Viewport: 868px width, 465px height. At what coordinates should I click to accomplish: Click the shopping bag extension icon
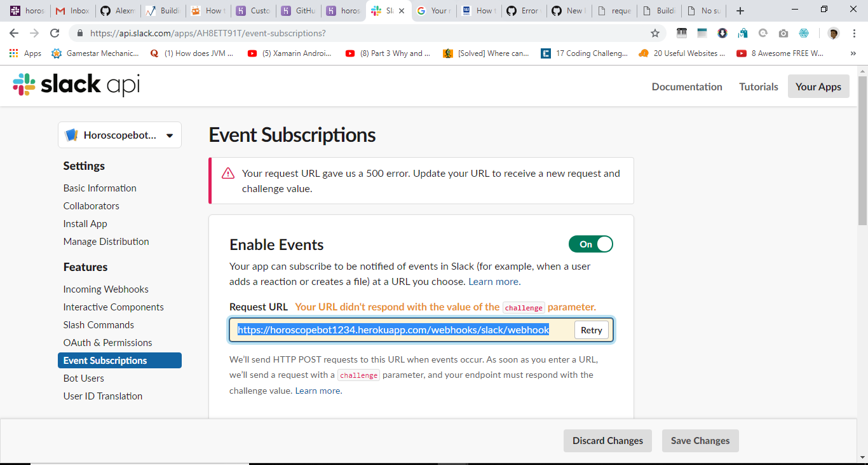(x=742, y=32)
